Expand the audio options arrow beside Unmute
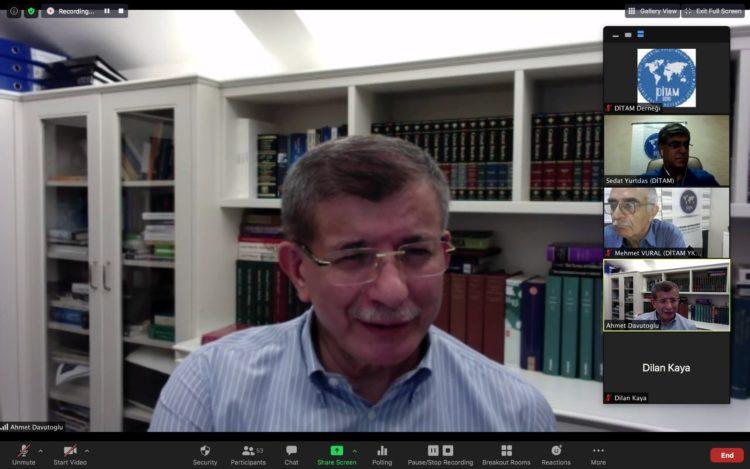This screenshot has width=750, height=469. [x=40, y=450]
